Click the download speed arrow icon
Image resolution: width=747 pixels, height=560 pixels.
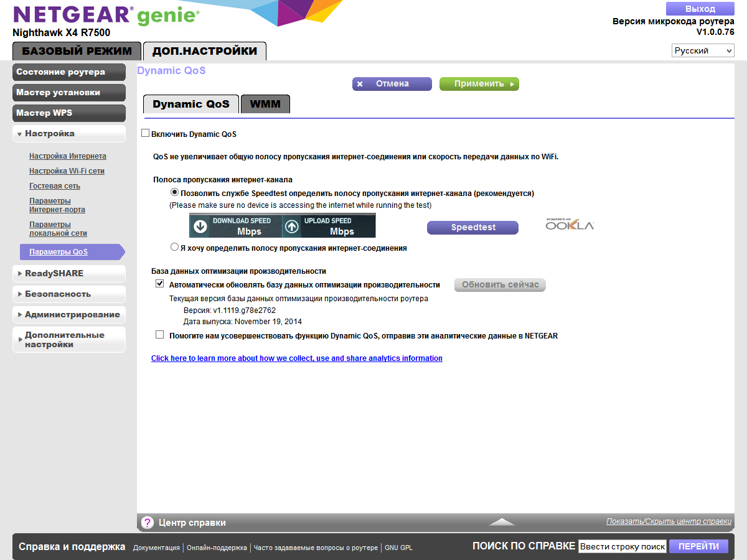click(200, 226)
